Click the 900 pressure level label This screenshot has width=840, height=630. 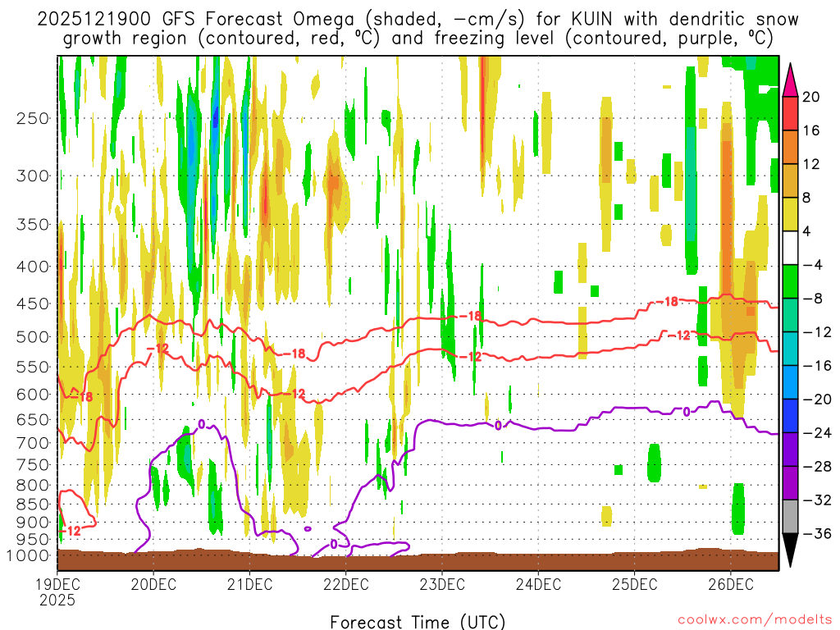click(x=33, y=522)
